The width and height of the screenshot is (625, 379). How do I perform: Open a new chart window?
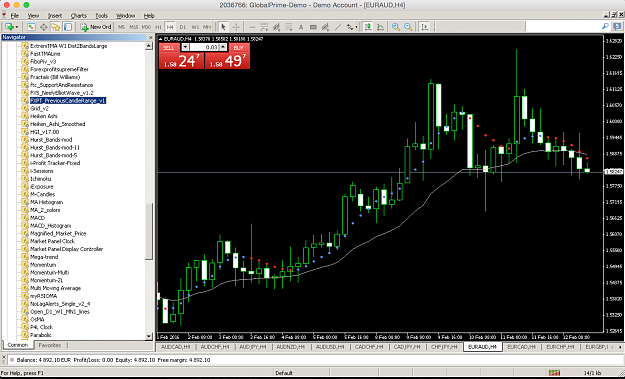pos(9,27)
